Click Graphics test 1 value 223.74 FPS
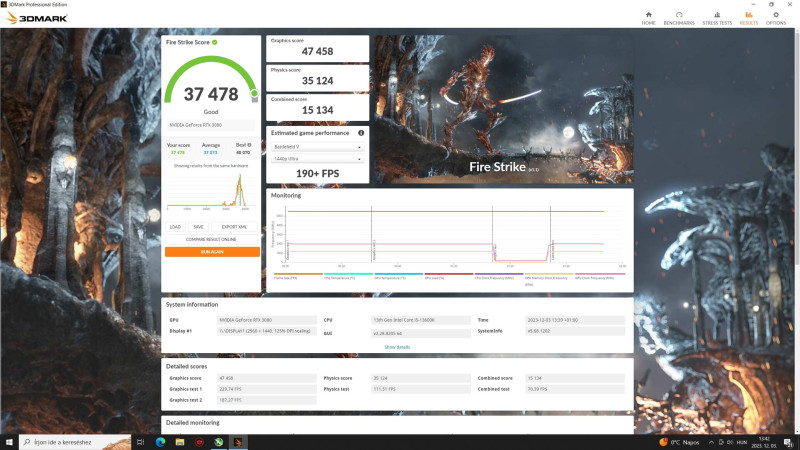 (266, 389)
